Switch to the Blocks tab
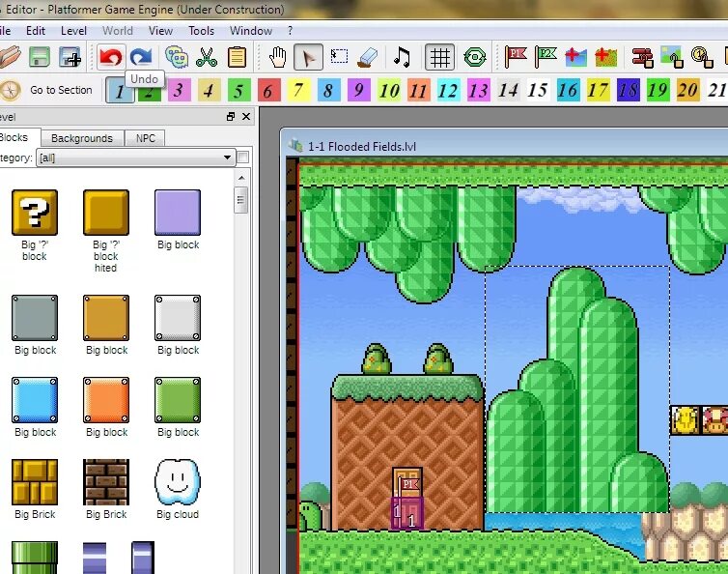This screenshot has height=574, width=728. pyautogui.click(x=18, y=137)
